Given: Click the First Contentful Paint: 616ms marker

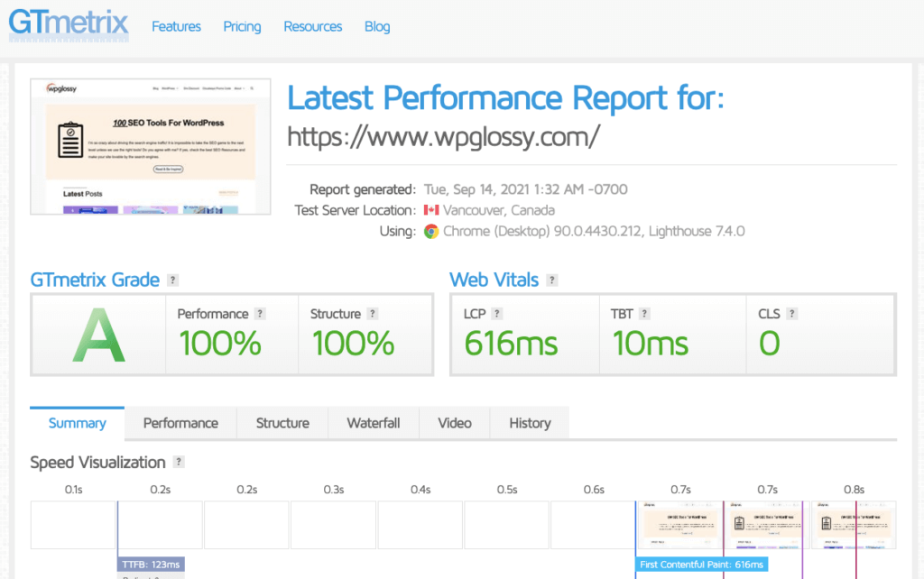Looking at the screenshot, I should [701, 565].
